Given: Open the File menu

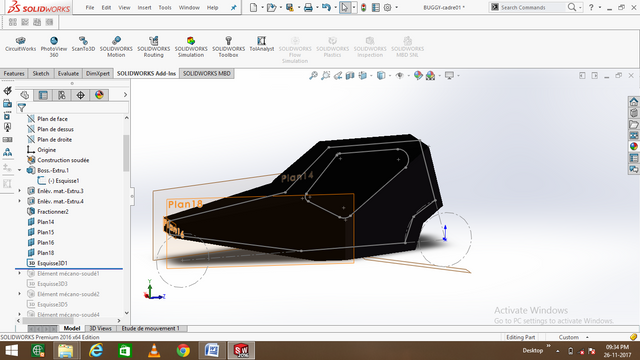Looking at the screenshot, I should click(x=90, y=7).
